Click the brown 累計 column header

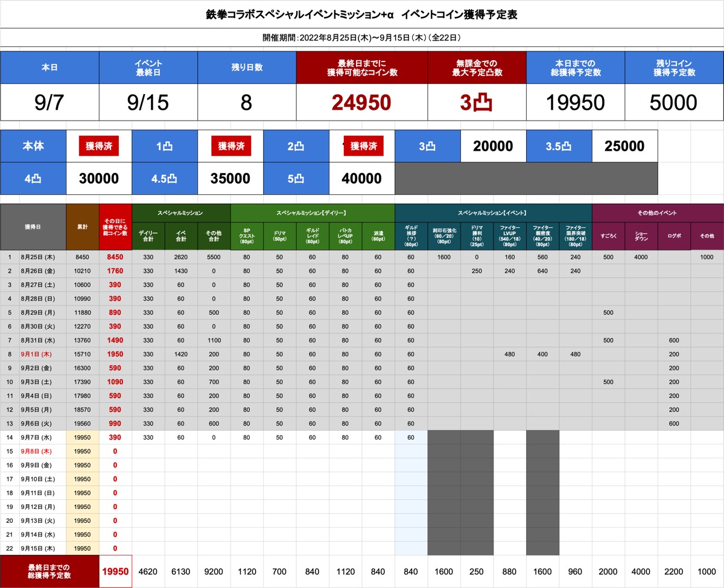coord(83,227)
